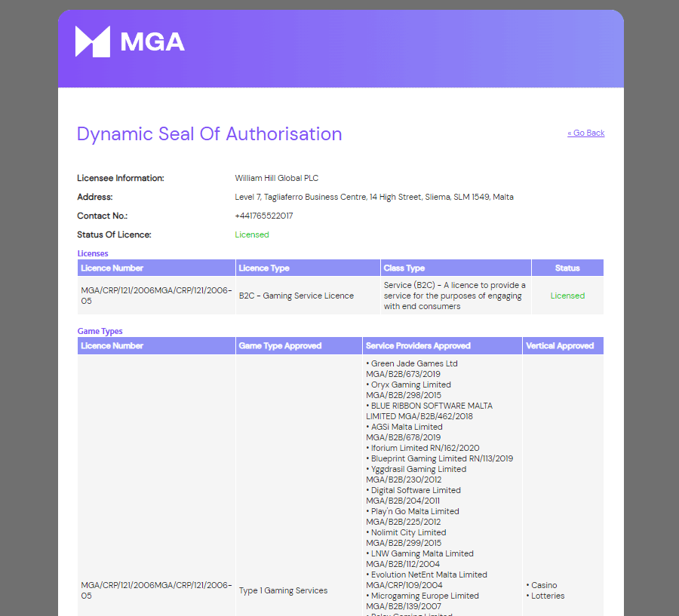679x616 pixels.
Task: Click the Casino vertical entry
Action: tap(542, 585)
